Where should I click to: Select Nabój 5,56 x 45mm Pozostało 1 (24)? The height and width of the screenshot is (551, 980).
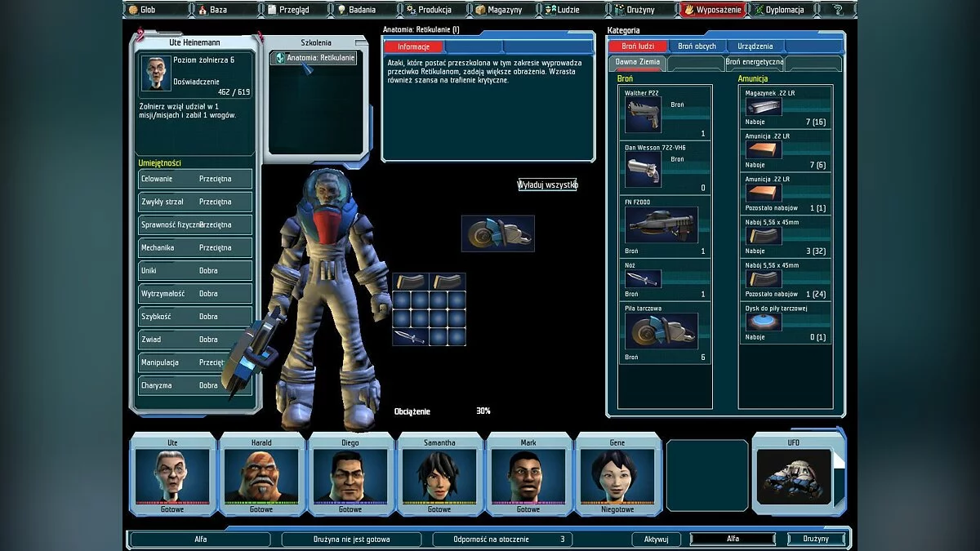(x=764, y=278)
